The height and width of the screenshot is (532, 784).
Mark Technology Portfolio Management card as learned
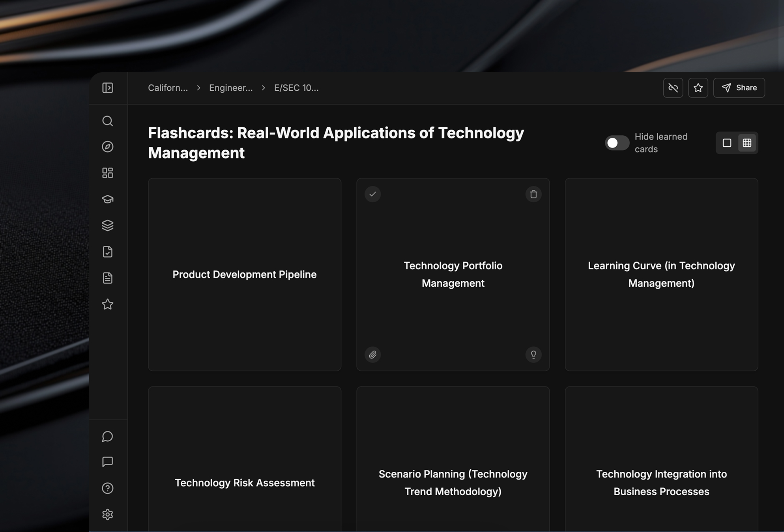coord(372,194)
